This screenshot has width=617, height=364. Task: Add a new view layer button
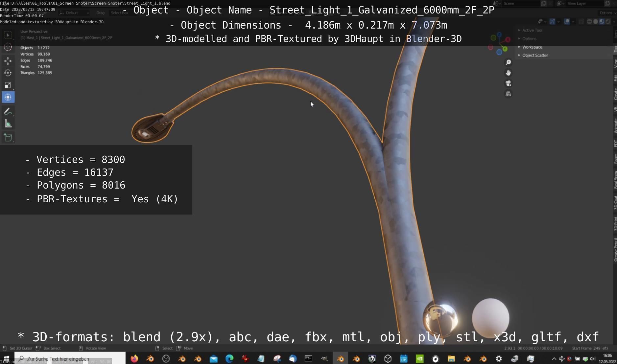click(608, 3)
